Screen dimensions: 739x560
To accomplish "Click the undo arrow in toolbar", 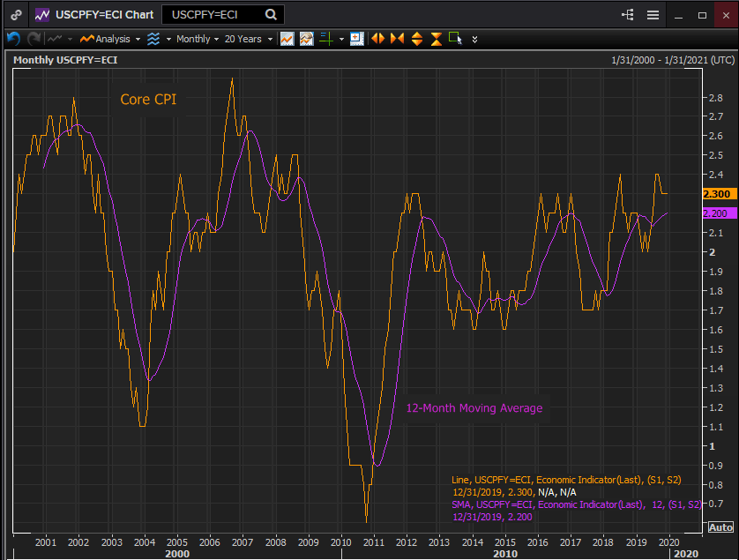I will coord(13,39).
